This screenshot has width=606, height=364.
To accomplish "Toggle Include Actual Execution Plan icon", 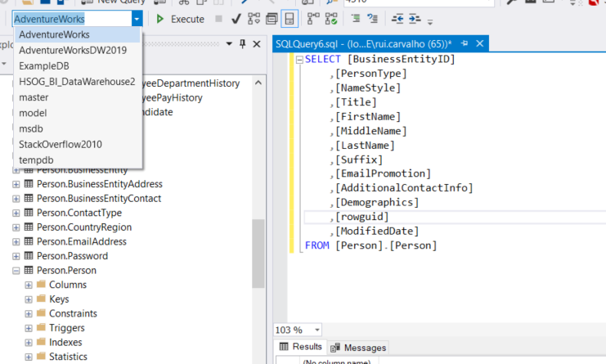I will pos(313,19).
